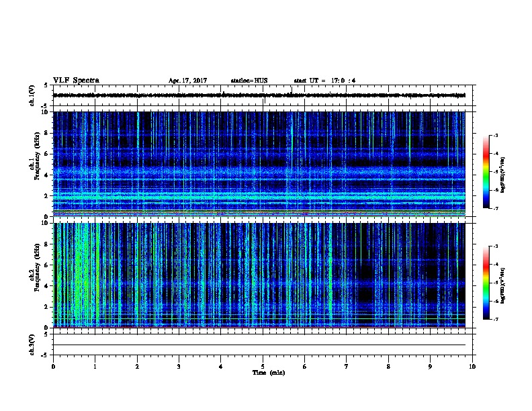Image resolution: width=532 pixels, height=411 pixels.
Task: Click ch.1 frequency tick label "4"
Action: tap(46, 175)
